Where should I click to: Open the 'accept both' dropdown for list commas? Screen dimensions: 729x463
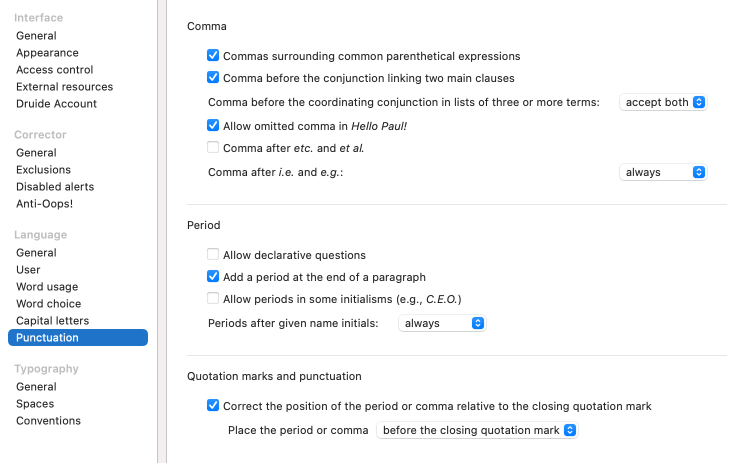click(663, 102)
